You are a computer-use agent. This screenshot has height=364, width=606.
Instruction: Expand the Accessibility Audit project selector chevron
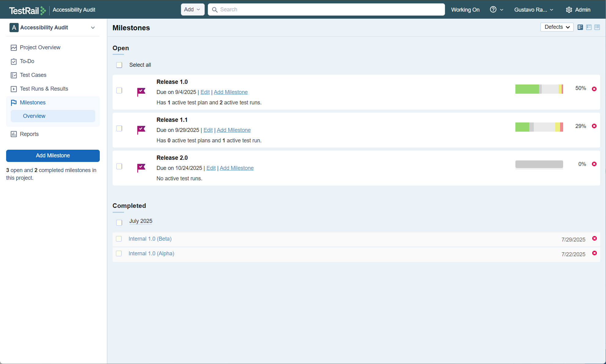pos(93,28)
